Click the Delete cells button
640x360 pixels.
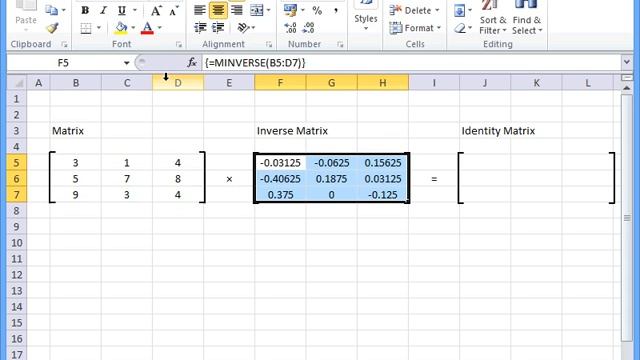coord(414,10)
